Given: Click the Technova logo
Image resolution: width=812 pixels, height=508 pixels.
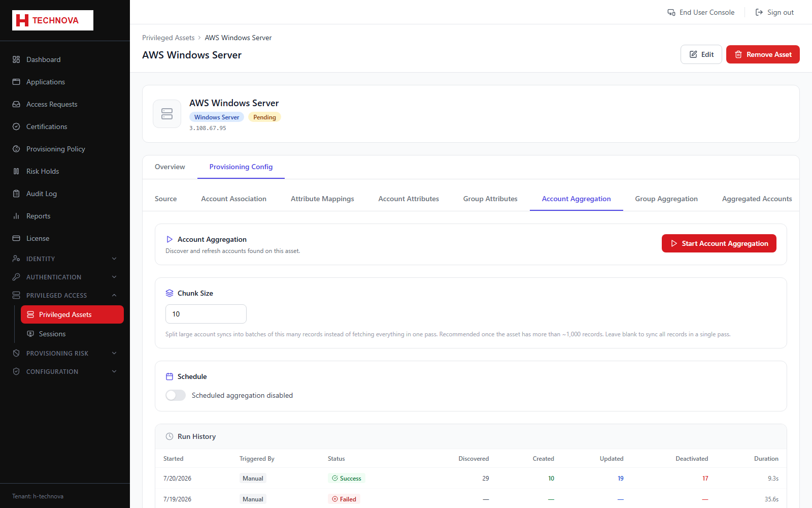Looking at the screenshot, I should click(x=53, y=20).
